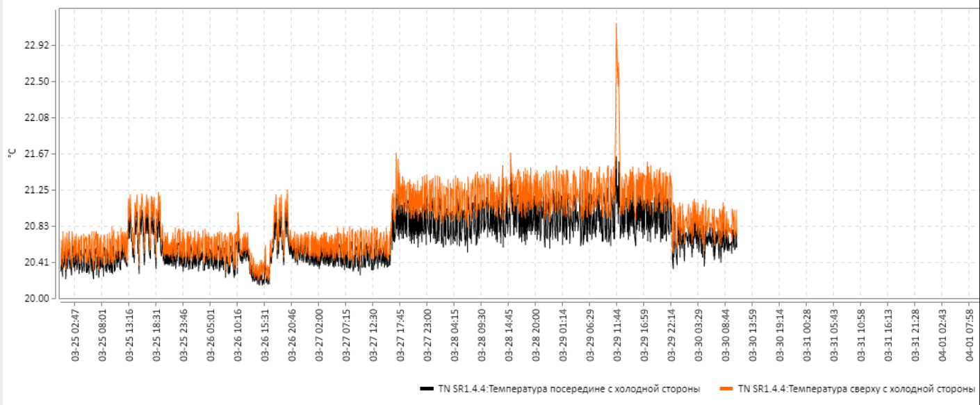Toggle series 'Температура посередине с холодной стороны' in legend
Image resolution: width=980 pixels, height=405 pixels.
[x=569, y=388]
